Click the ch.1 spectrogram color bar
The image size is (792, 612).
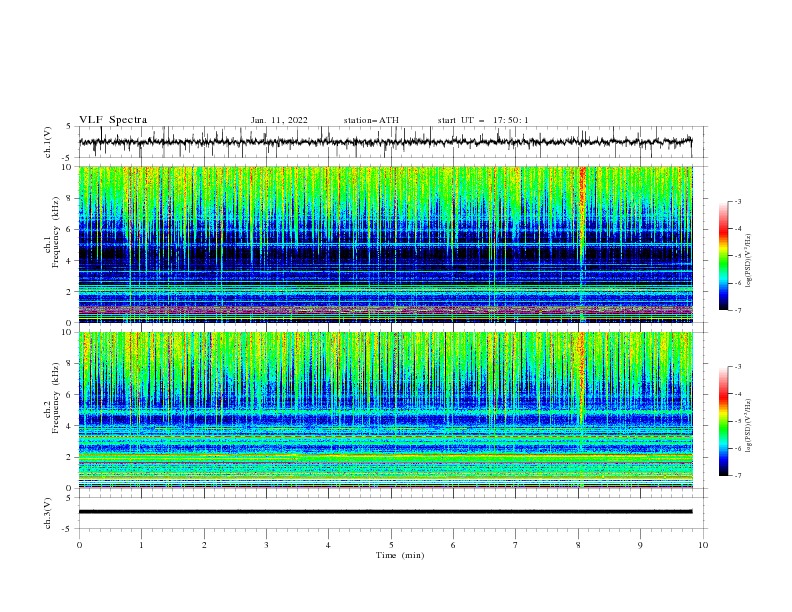tap(723, 256)
